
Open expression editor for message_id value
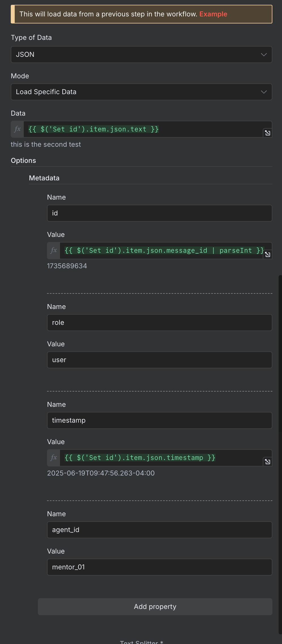268,254
